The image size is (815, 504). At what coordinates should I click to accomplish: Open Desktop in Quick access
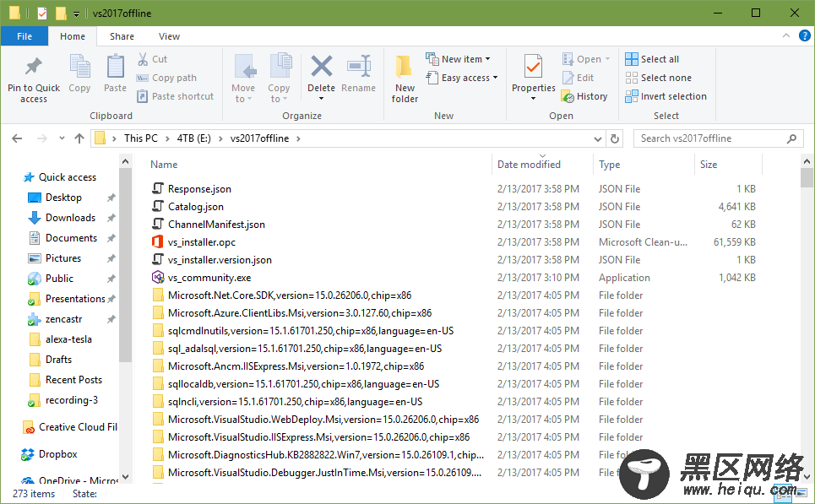click(x=63, y=198)
